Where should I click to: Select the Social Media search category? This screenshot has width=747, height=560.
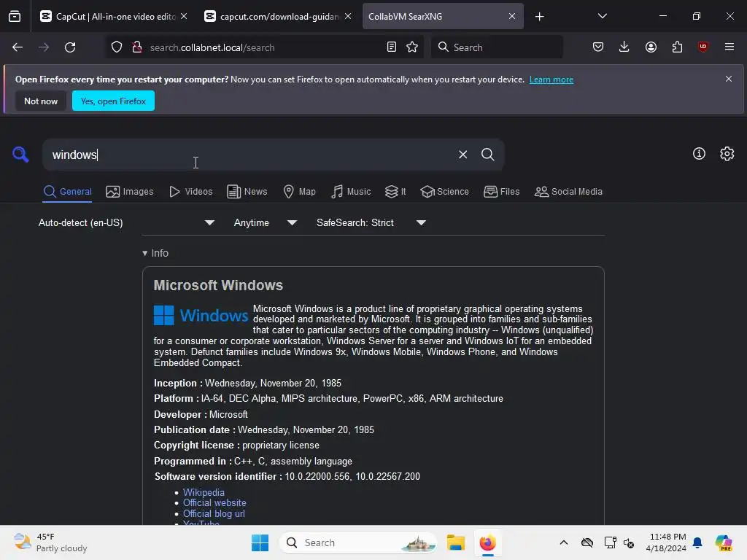[x=568, y=192]
